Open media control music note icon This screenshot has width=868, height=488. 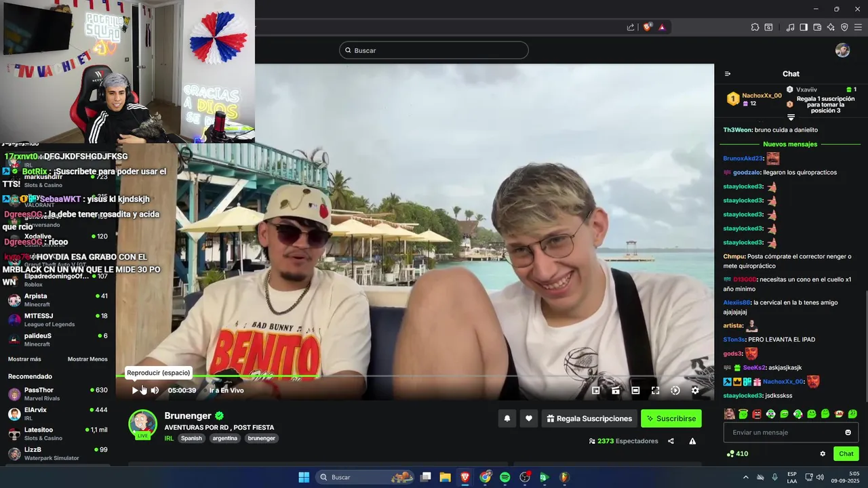click(x=790, y=27)
